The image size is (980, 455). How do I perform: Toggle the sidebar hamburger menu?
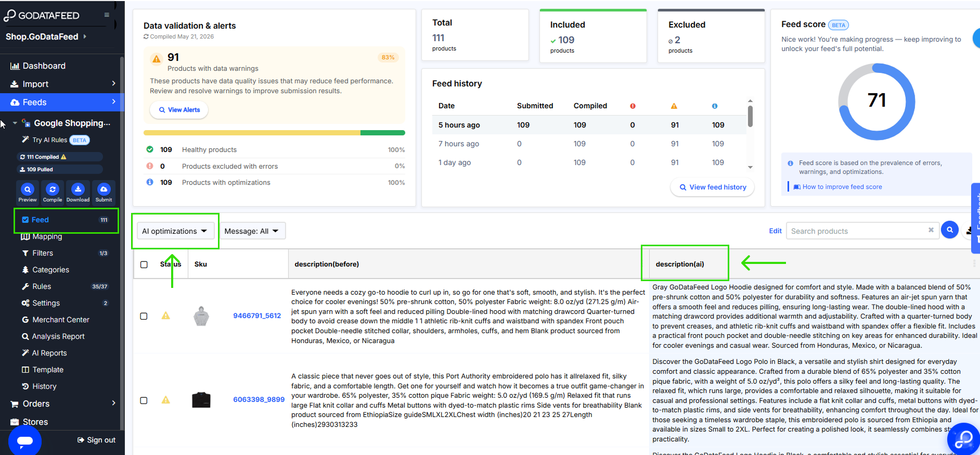click(x=107, y=15)
